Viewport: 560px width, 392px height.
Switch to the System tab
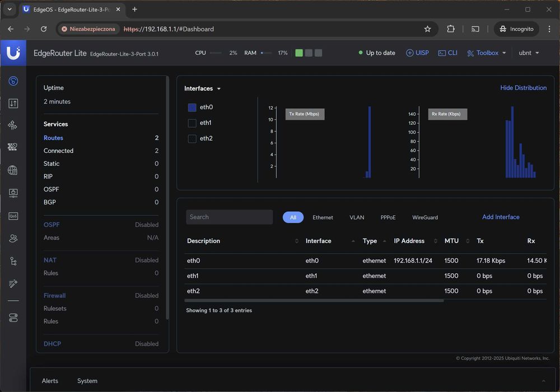[x=87, y=381]
